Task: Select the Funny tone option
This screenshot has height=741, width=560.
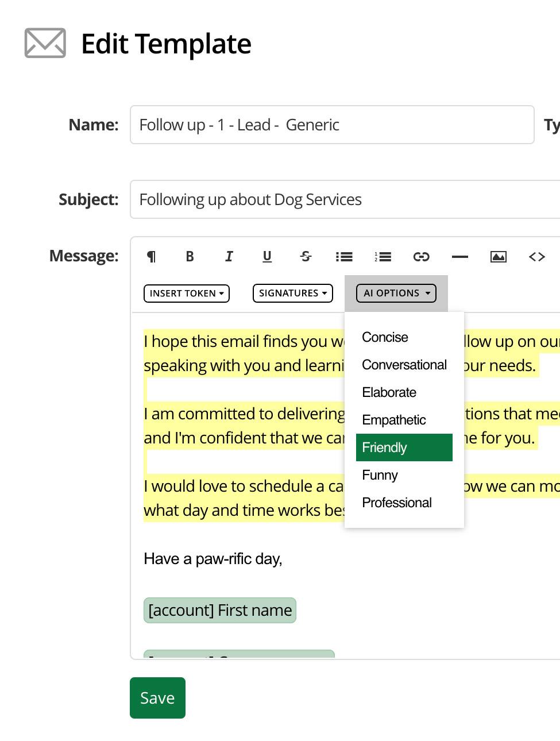Action: [x=404, y=475]
